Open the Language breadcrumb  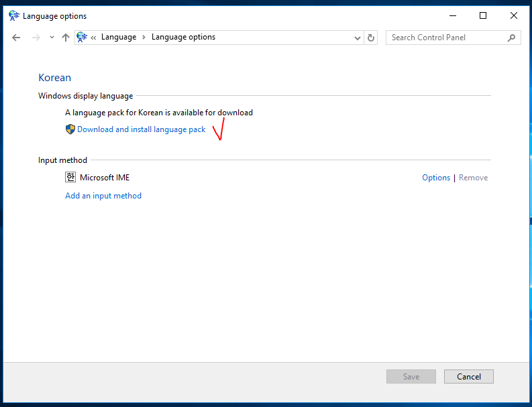click(x=119, y=37)
